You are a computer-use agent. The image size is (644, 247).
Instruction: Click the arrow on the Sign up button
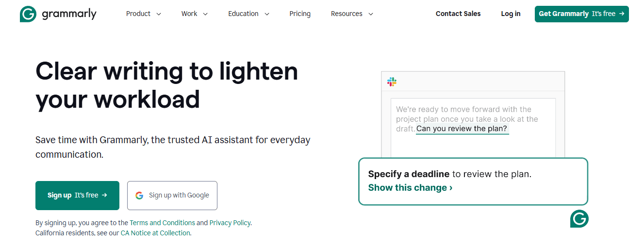pos(104,195)
